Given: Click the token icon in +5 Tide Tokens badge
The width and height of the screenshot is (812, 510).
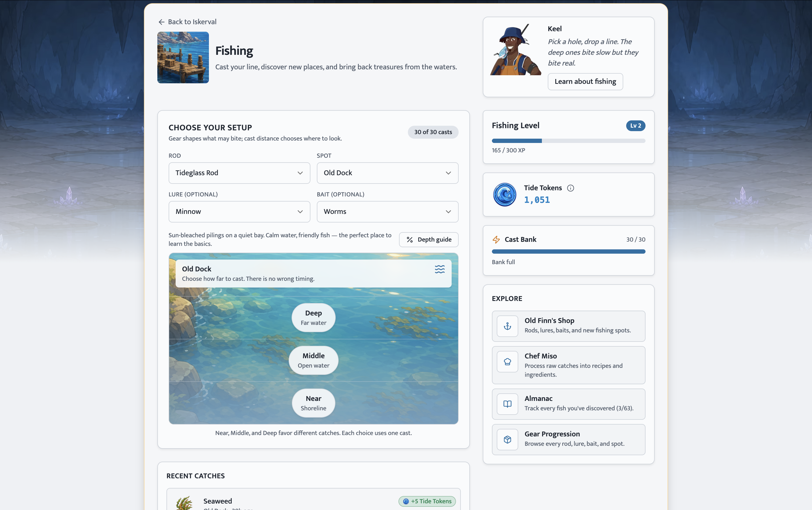Looking at the screenshot, I should [406, 502].
